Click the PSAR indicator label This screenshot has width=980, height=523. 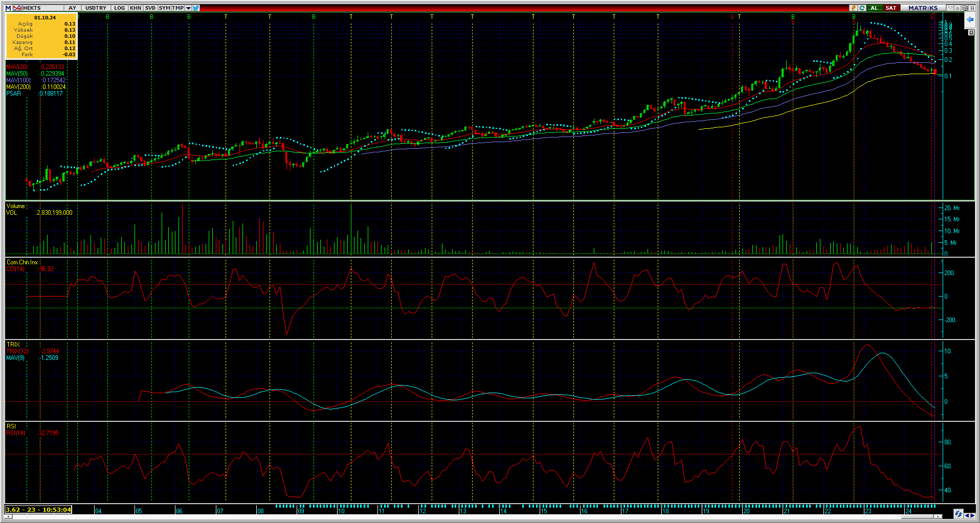14,94
